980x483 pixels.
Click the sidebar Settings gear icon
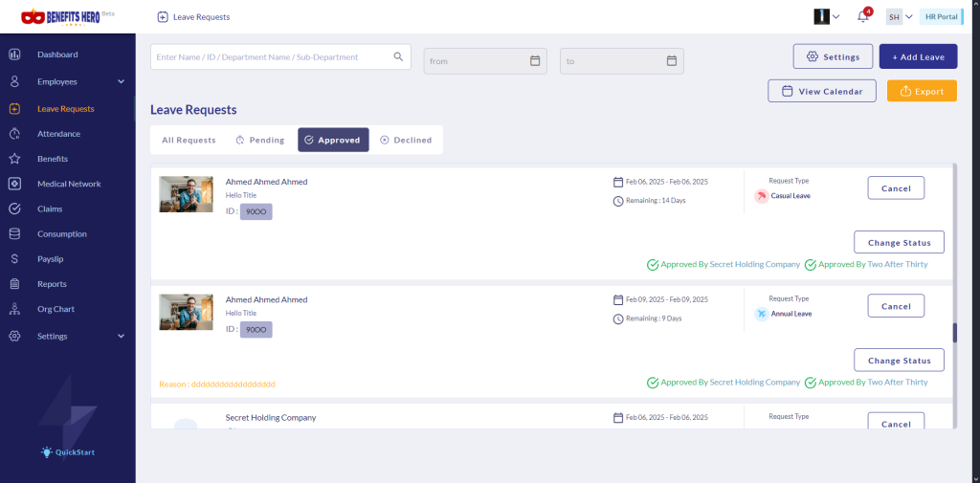[15, 336]
